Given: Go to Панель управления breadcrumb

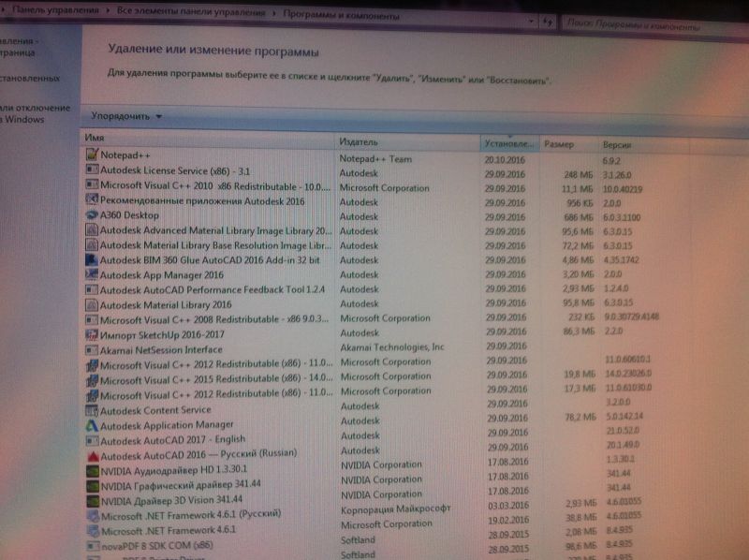Looking at the screenshot, I should (56, 10).
